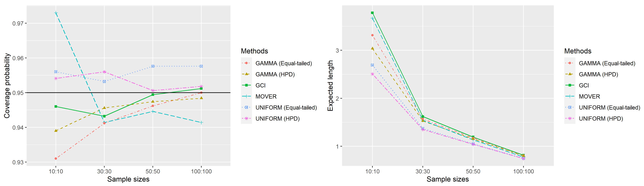This screenshot has width=644, height=186.
Task: Click lowest GAMMA (Equal-tailed) point in coverage plot
Action: click(56, 159)
